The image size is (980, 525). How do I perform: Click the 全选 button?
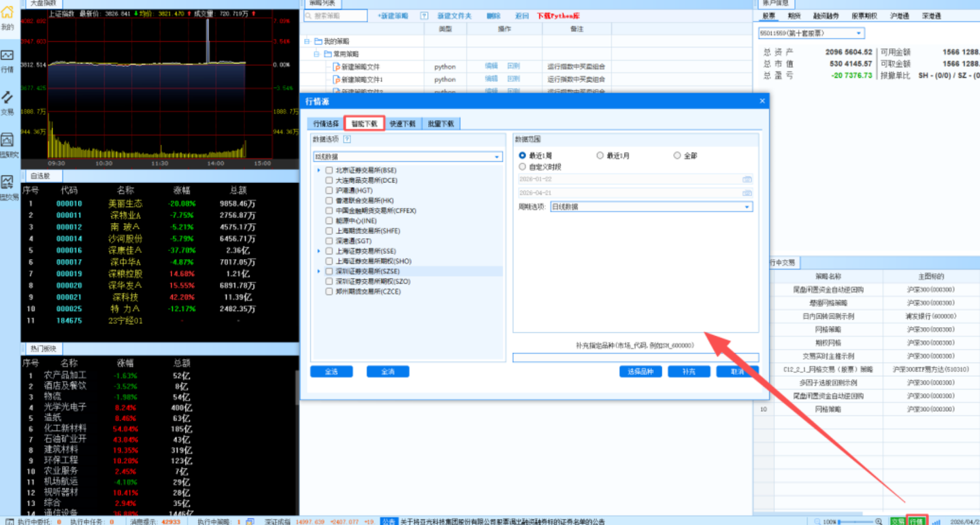(331, 372)
